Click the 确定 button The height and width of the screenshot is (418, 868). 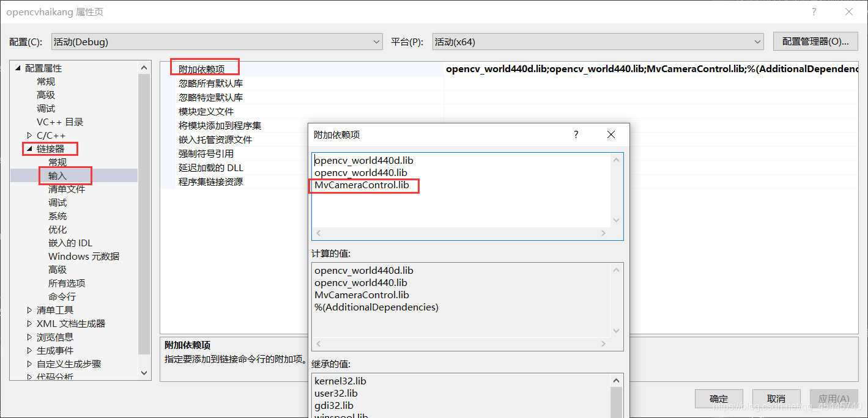click(719, 398)
